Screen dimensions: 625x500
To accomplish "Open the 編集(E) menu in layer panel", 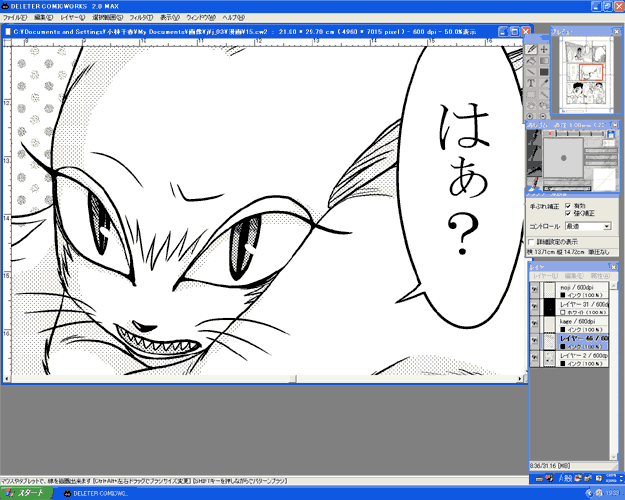I will pyautogui.click(x=574, y=276).
